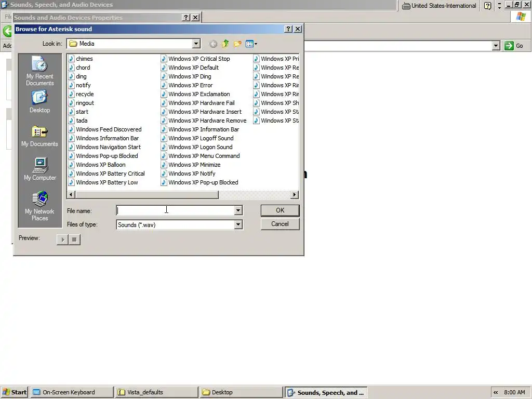
Task: Open My Computer in places bar
Action: 39,169
